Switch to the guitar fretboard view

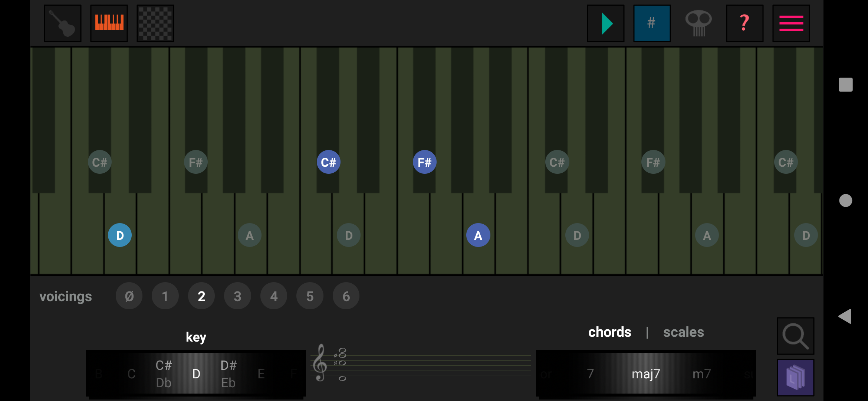63,23
